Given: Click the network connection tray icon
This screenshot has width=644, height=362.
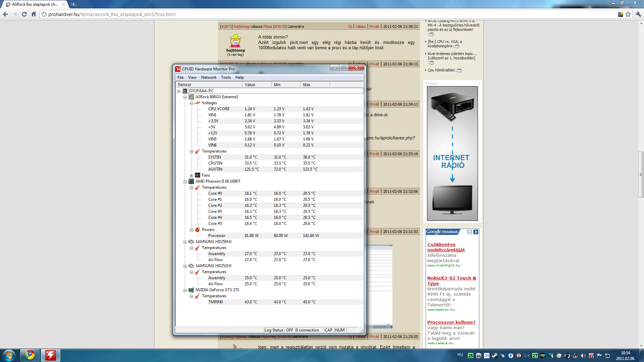Looking at the screenshot, I should click(x=607, y=356).
